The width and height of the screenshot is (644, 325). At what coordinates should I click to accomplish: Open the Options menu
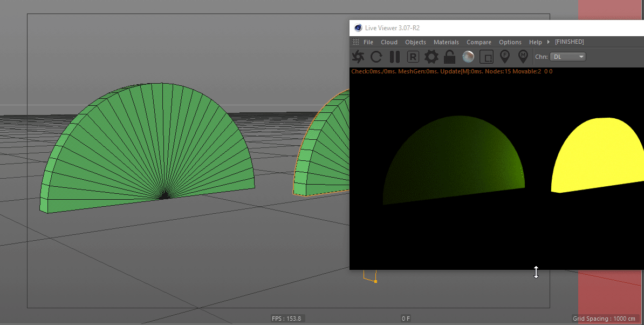(x=510, y=42)
